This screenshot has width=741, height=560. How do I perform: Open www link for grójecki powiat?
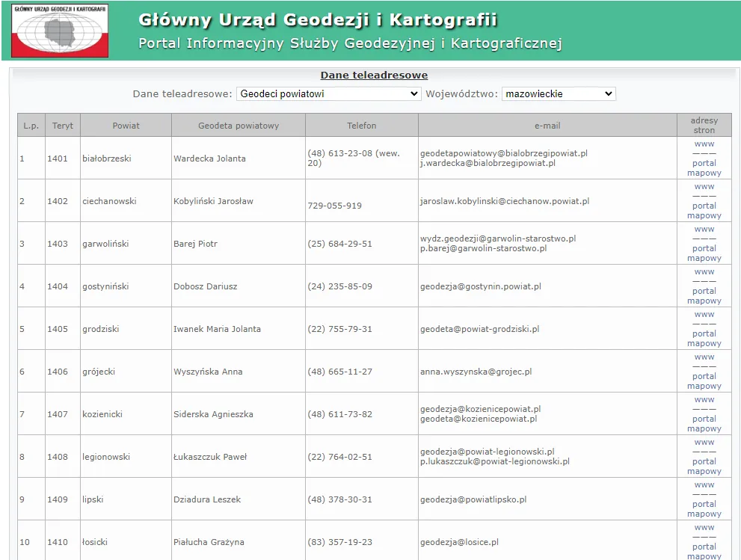pos(704,357)
